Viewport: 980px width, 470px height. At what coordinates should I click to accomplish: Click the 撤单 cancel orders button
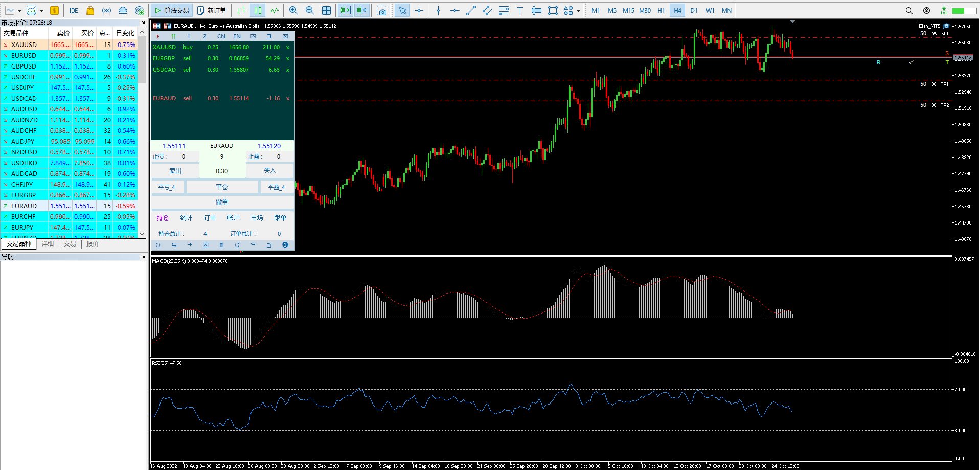pos(222,202)
